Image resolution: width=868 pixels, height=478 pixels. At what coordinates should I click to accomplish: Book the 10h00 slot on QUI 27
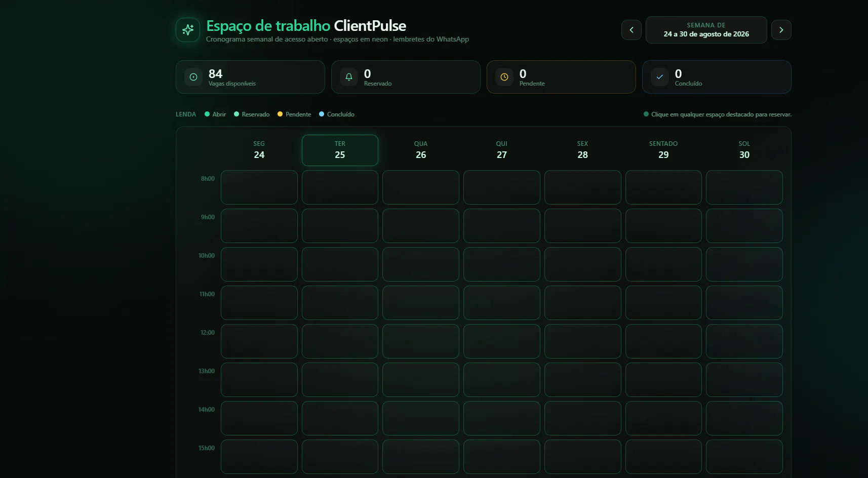502,264
